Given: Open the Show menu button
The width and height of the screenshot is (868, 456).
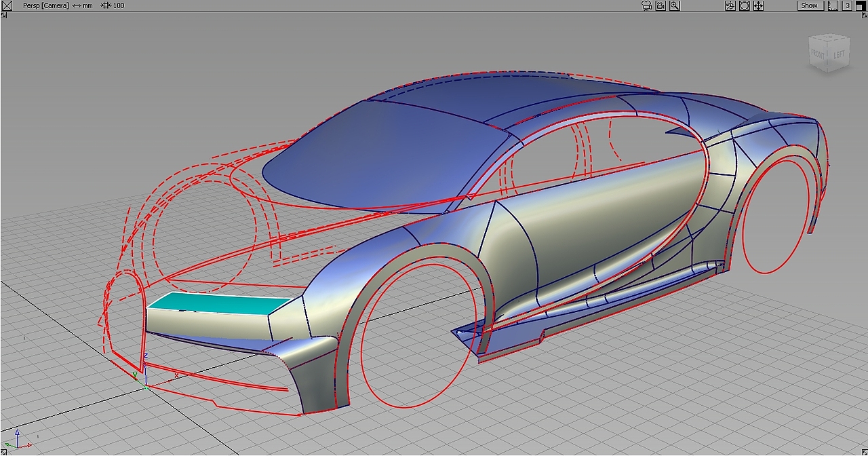Looking at the screenshot, I should point(810,5).
